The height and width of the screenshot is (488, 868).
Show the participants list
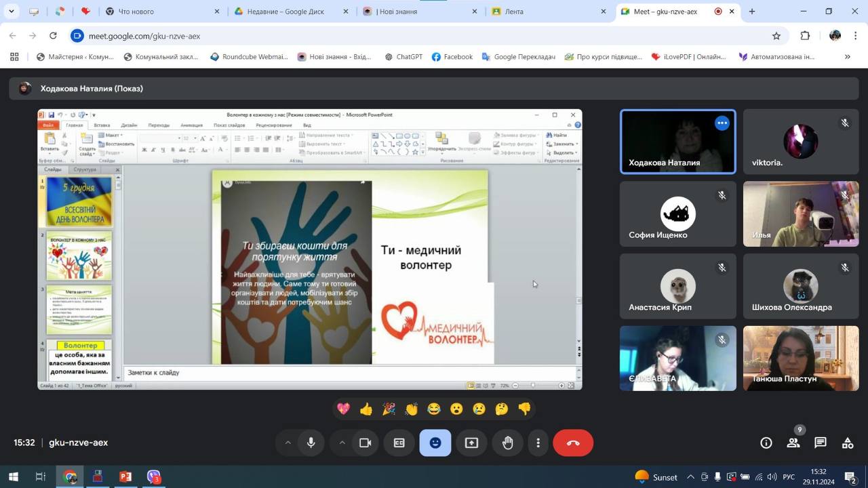pos(793,443)
